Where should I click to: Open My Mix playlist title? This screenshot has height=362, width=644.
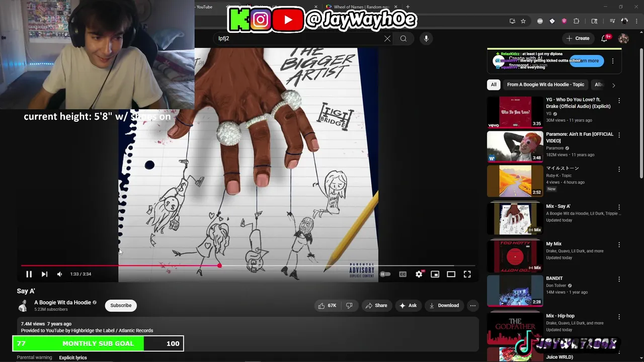553,244
